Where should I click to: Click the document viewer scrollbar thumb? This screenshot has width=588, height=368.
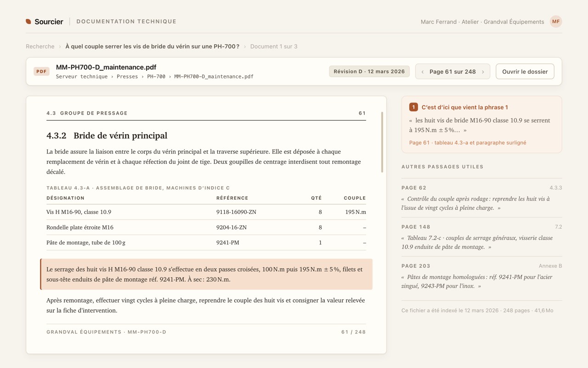coord(382,142)
